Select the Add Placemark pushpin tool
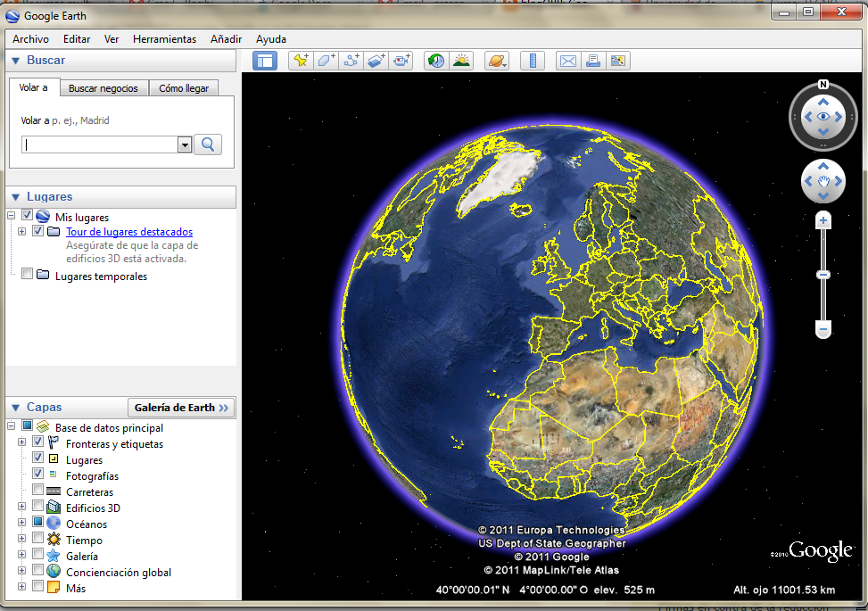This screenshot has width=868, height=611. click(x=300, y=61)
